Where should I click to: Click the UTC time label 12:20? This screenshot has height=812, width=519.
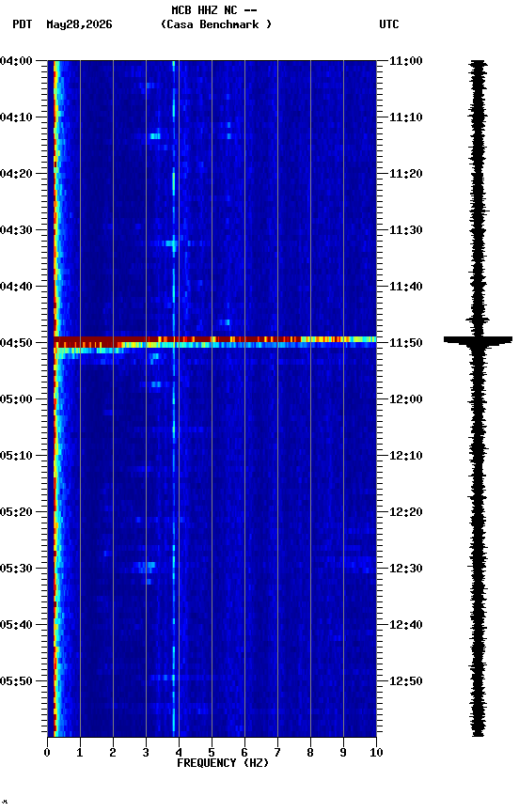pyautogui.click(x=406, y=512)
